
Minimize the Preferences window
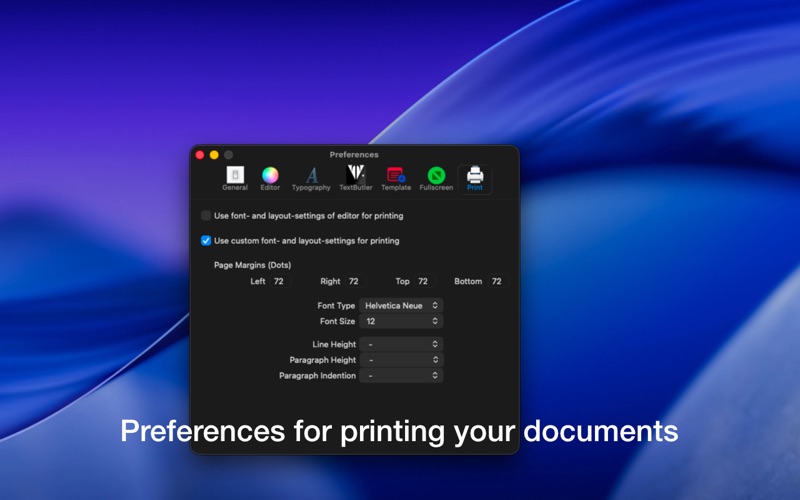(x=214, y=155)
